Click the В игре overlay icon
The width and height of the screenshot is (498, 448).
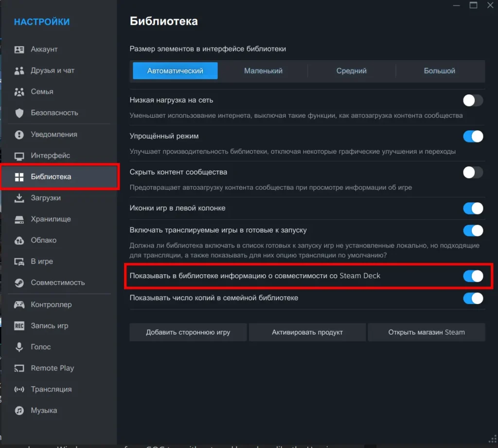[x=19, y=262]
